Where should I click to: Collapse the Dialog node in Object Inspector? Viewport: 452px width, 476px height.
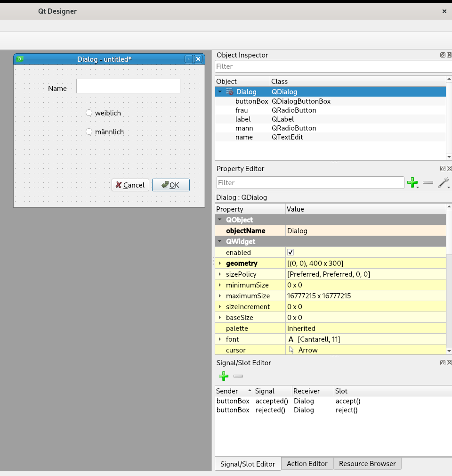220,92
